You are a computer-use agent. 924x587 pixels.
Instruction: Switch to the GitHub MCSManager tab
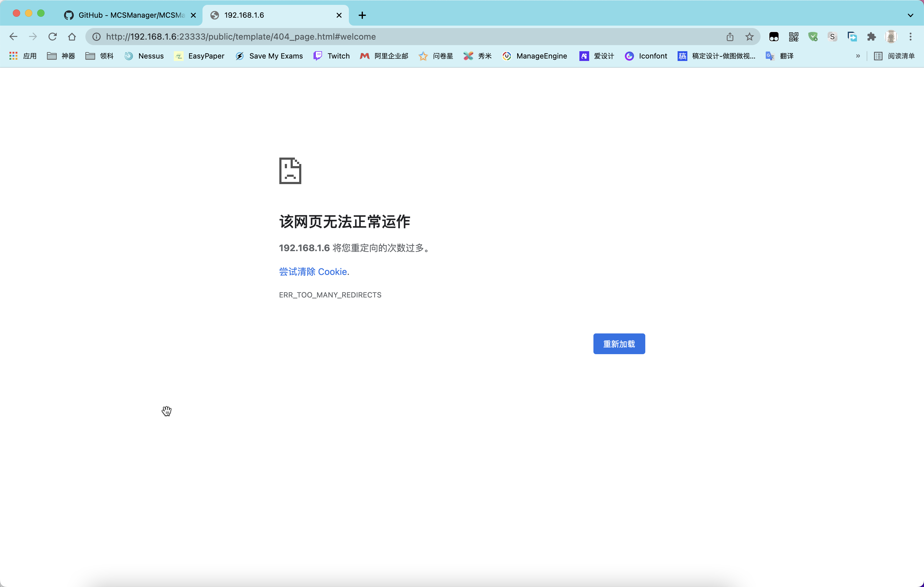(127, 15)
